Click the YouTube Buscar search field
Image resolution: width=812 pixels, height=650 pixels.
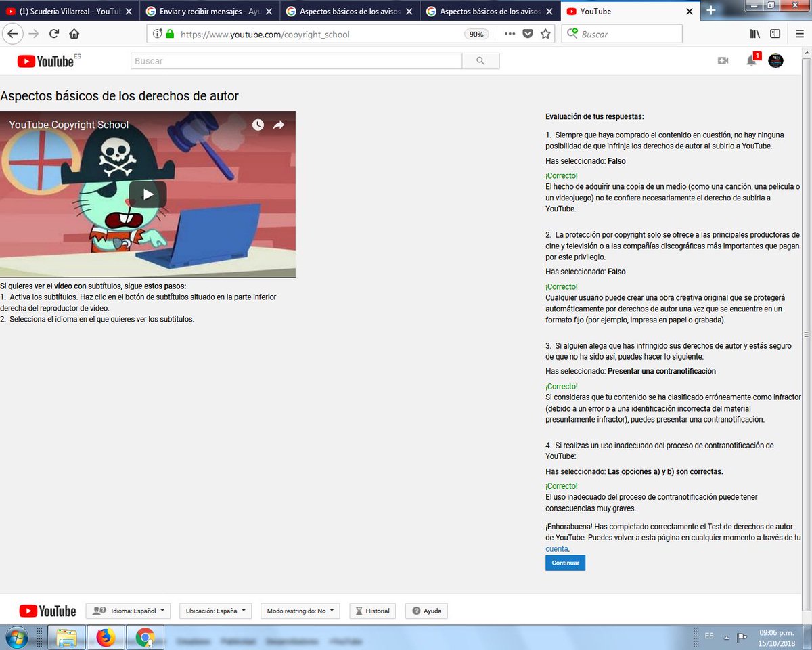click(x=296, y=61)
